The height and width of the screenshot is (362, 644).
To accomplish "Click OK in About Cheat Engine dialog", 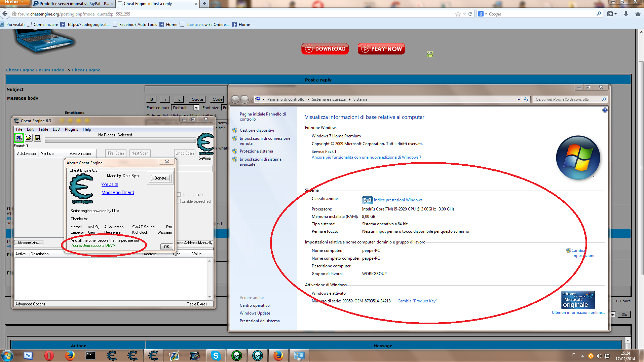I will (x=166, y=246).
